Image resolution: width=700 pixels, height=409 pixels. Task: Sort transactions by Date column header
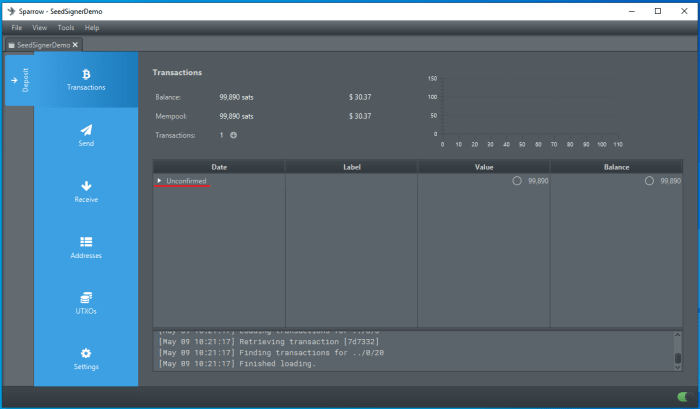[219, 167]
